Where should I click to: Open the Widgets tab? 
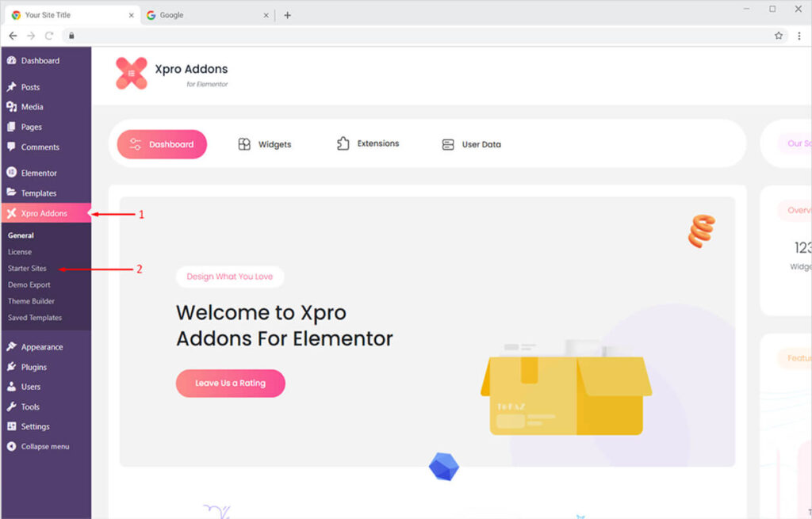tap(265, 144)
